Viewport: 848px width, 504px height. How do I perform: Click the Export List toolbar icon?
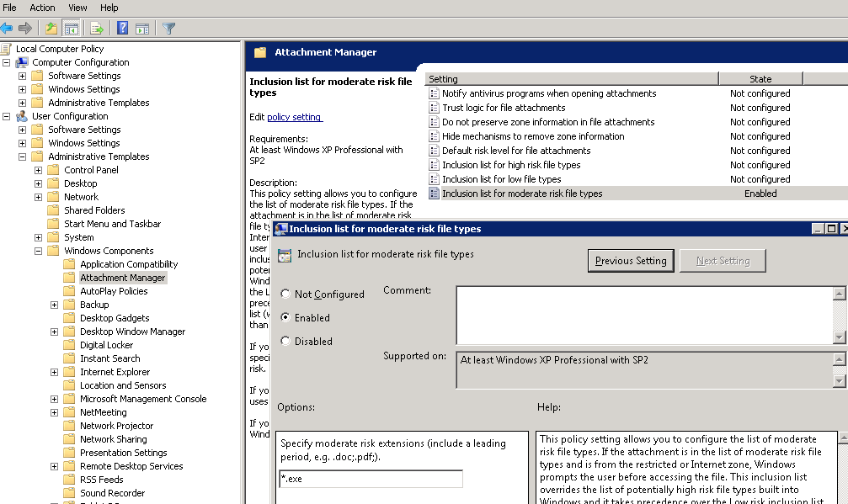coord(97,29)
